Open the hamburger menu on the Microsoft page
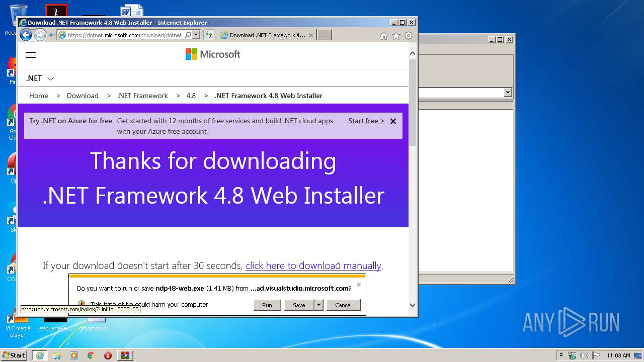Viewport: 644px width, 362px height. [31, 55]
